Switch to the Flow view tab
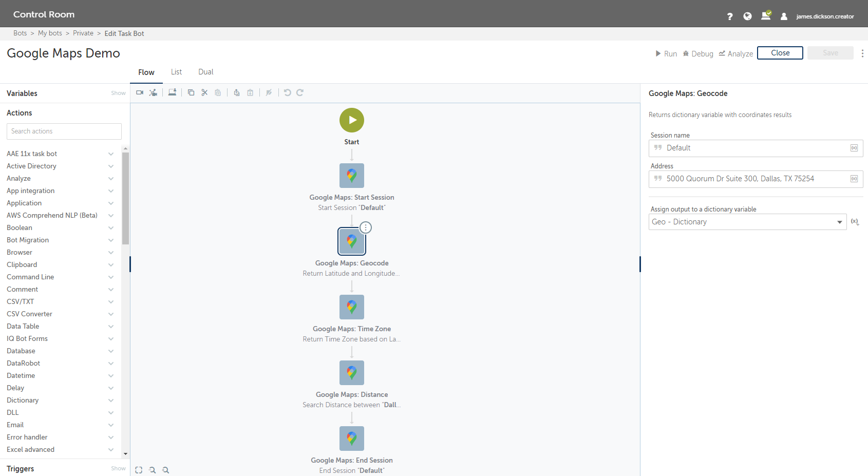This screenshot has width=868, height=476. click(x=146, y=72)
